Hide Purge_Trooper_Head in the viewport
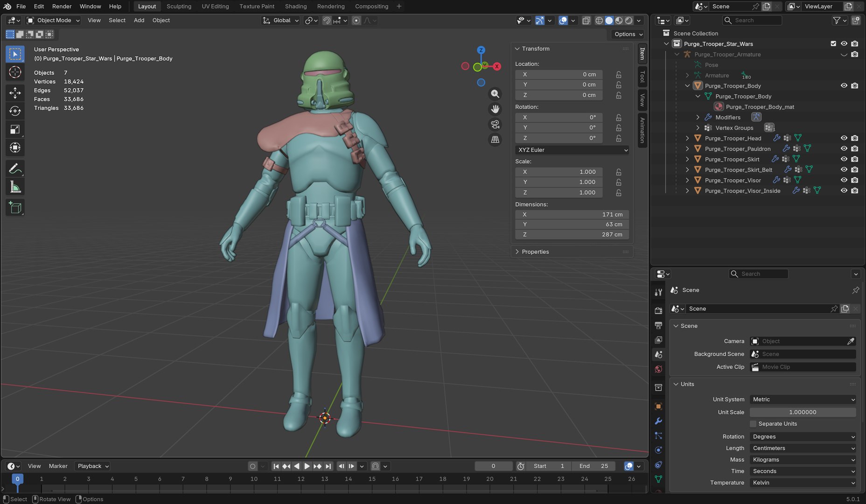 (x=844, y=138)
